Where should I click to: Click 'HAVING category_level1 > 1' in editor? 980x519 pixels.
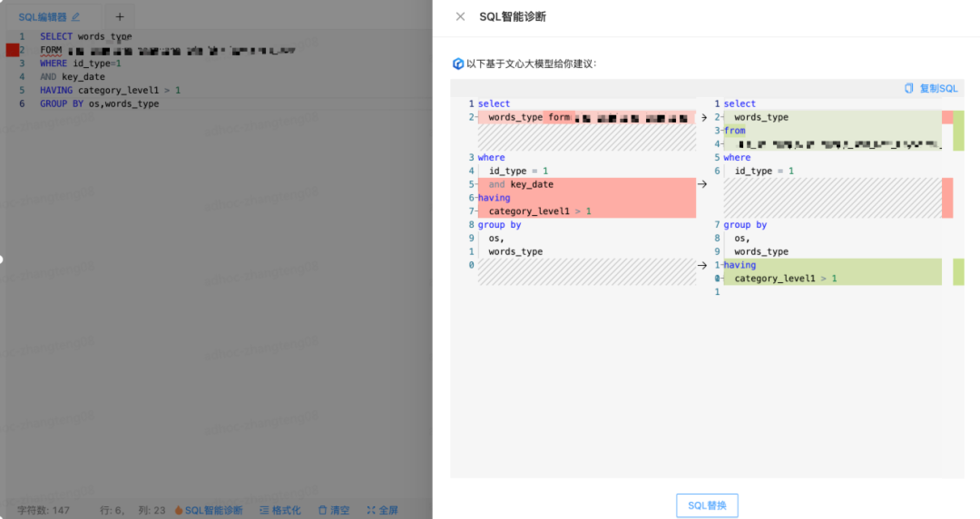tap(110, 90)
